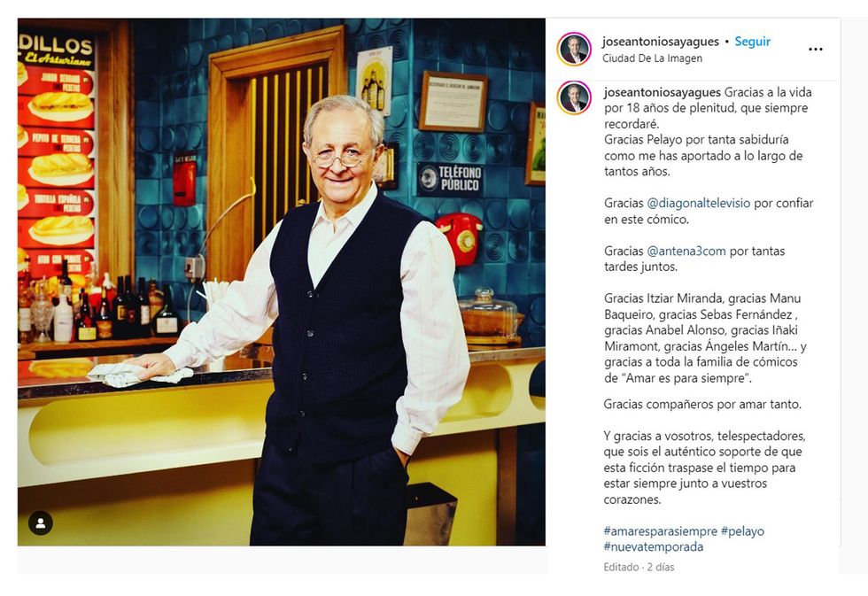Open the three-dot more options menu

(815, 50)
